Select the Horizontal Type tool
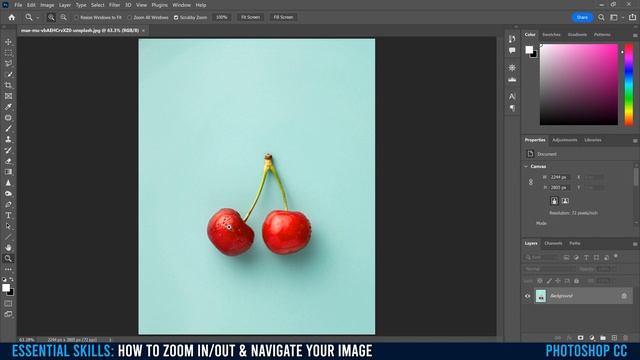The image size is (640, 360). pos(8,215)
